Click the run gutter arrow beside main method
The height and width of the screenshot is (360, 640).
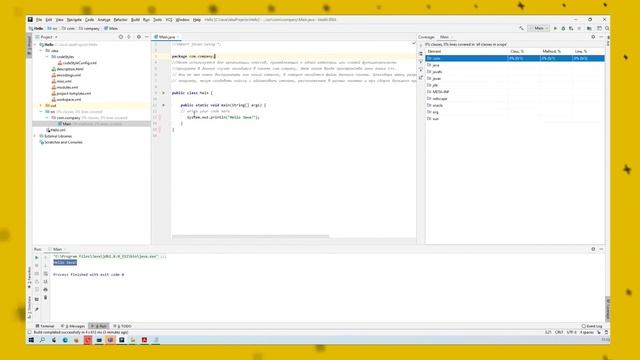[x=163, y=105]
